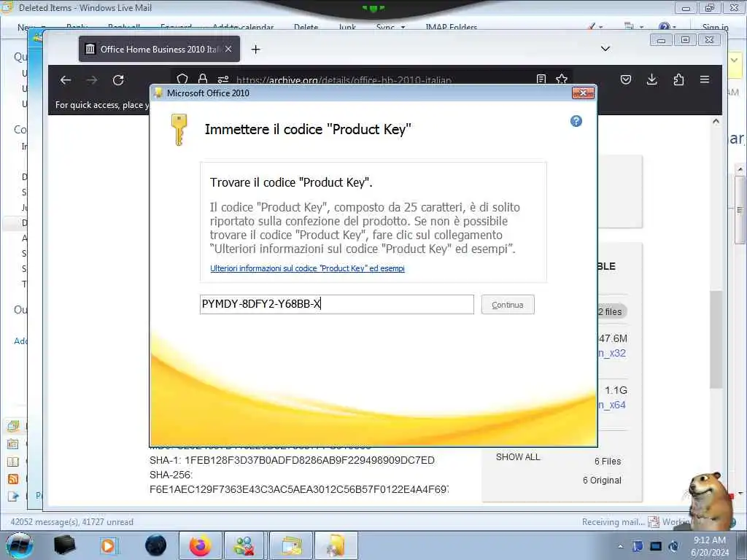The height and width of the screenshot is (560, 747).
Task: Click into the product key input field
Action: [x=336, y=304]
